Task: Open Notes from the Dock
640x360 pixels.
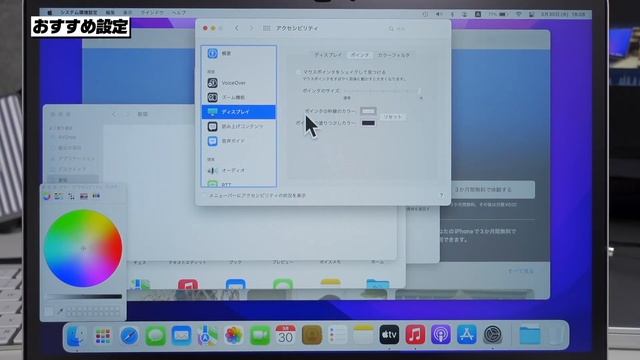Action: click(x=363, y=336)
